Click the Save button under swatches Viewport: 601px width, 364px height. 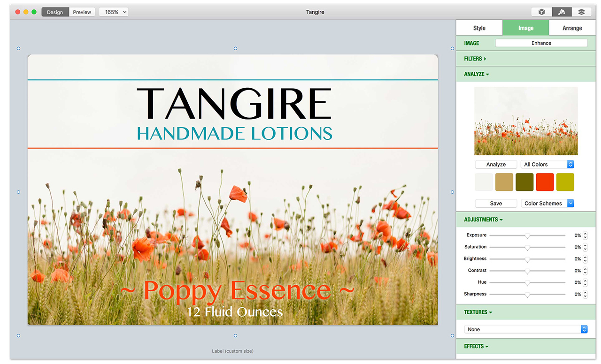click(x=496, y=204)
